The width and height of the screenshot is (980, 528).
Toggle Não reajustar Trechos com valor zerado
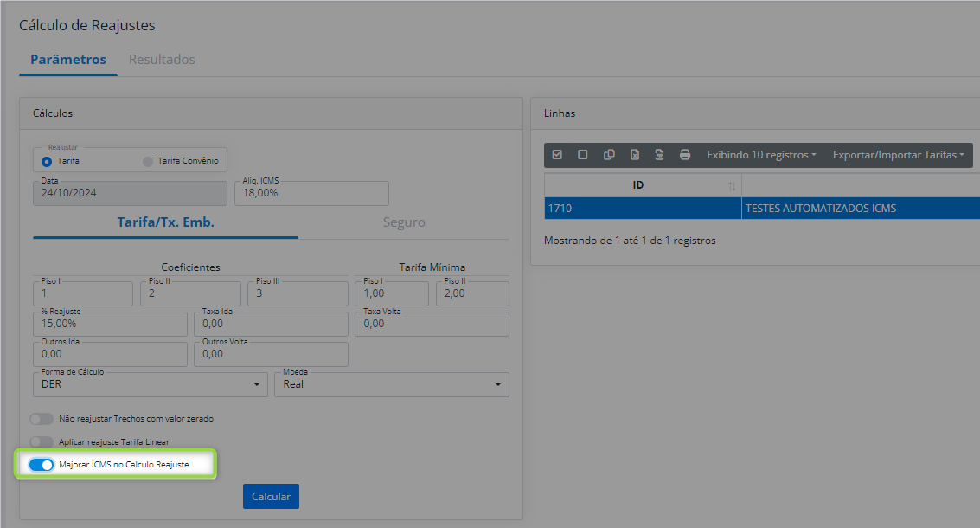click(42, 419)
